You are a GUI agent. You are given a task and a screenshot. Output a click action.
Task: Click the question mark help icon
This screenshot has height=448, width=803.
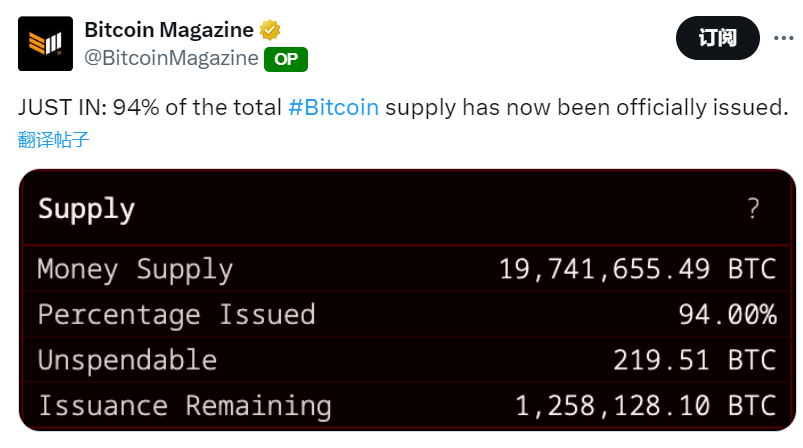[x=753, y=209]
